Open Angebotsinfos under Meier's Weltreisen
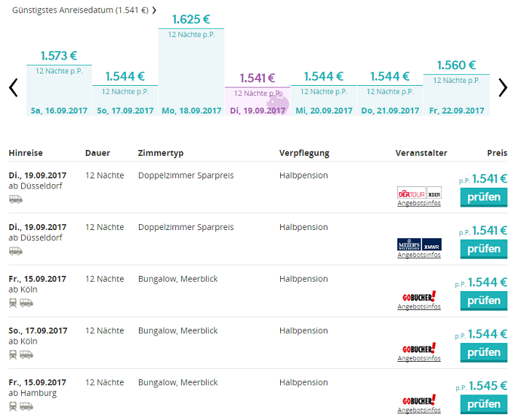Screen dimensions: 521x420 tap(419, 255)
